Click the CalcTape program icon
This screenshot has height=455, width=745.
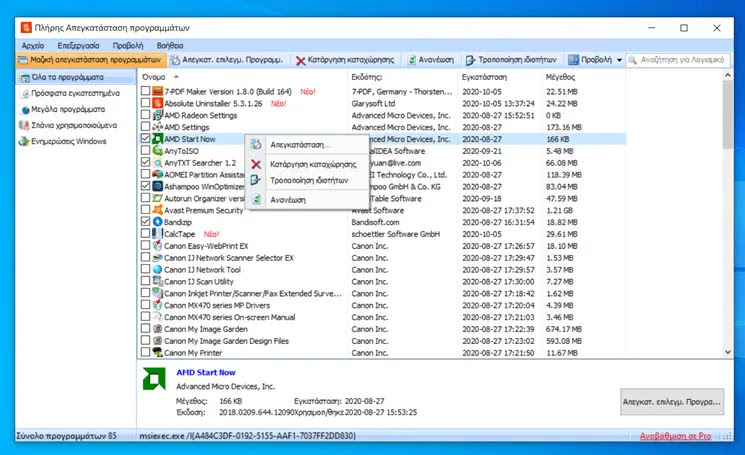[x=158, y=234]
